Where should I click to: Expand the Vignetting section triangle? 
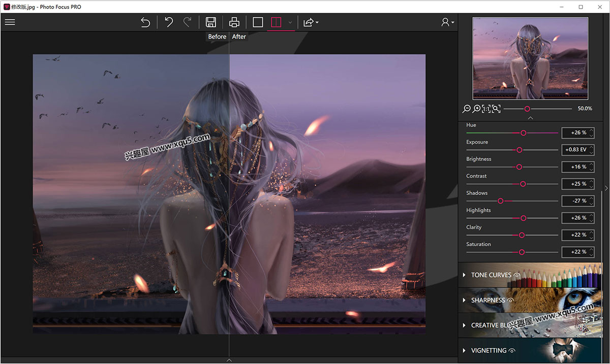coord(464,351)
